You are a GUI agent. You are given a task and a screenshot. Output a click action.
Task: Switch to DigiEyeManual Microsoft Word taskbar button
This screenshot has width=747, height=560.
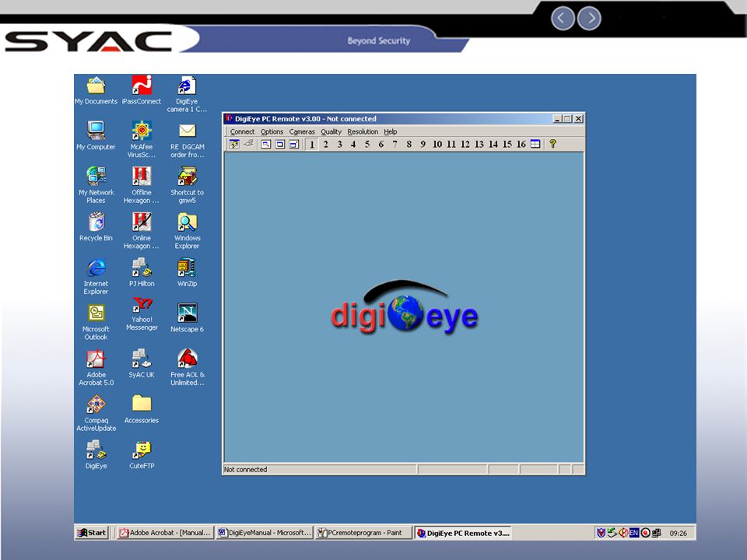click(265, 533)
